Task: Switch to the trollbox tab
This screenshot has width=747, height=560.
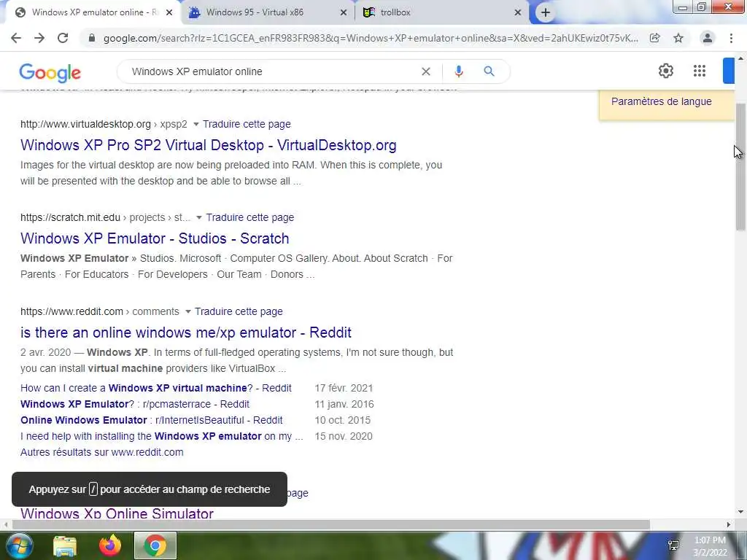Action: [441, 12]
